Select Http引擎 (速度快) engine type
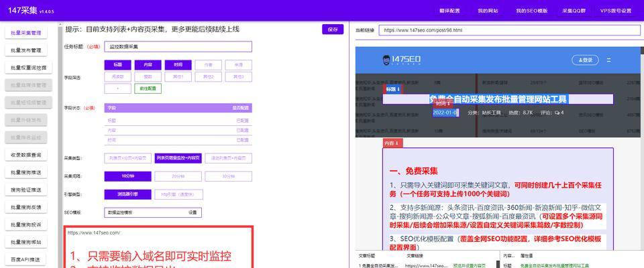644x268 pixels. 178,194
